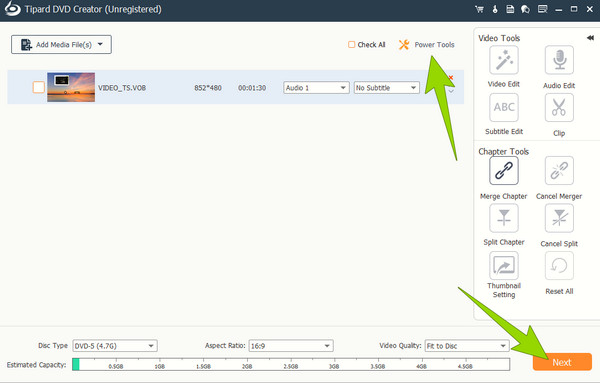Open the Subtitle Edit tool
Image resolution: width=600 pixels, height=383 pixels.
(x=504, y=108)
